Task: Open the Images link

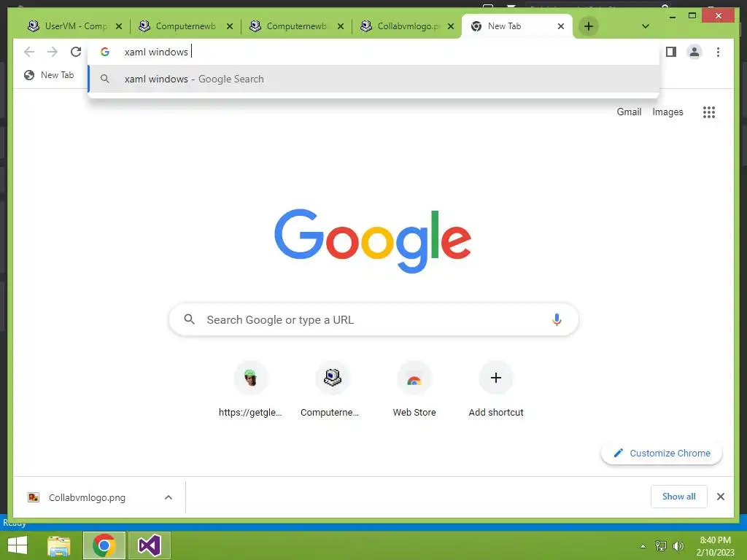Action: click(667, 112)
